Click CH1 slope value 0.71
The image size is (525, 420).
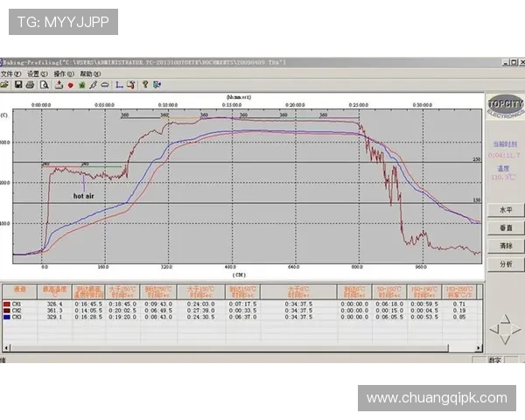[x=459, y=304]
